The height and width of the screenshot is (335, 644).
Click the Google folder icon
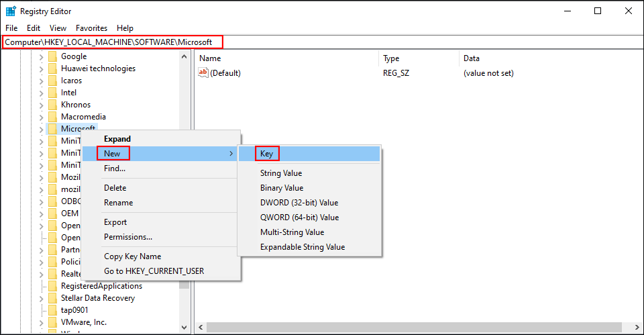click(52, 56)
